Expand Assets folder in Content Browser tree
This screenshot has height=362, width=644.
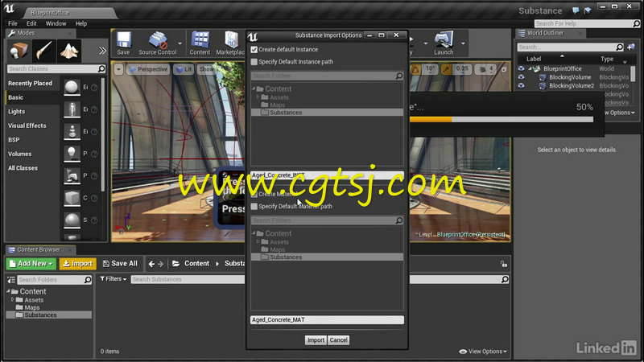click(13, 299)
